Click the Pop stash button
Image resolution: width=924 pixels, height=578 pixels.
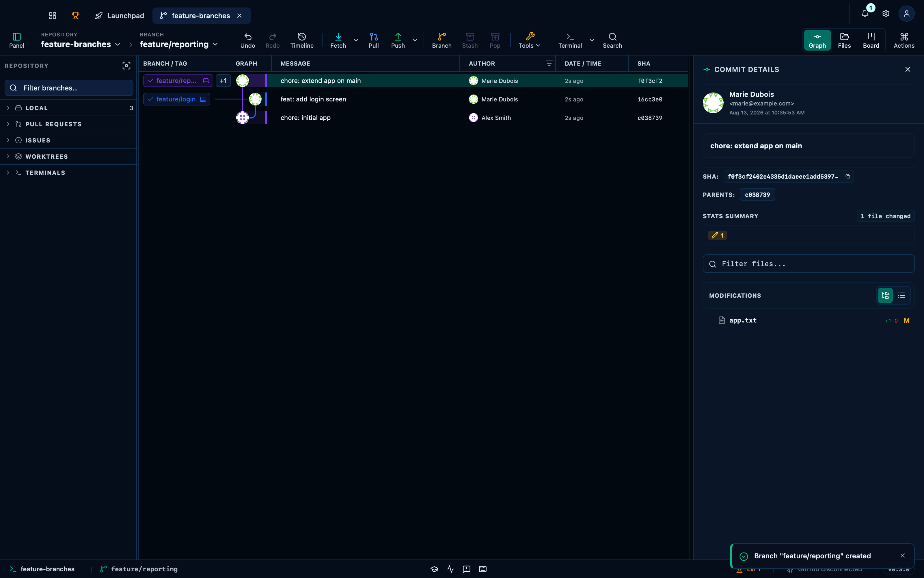(495, 40)
